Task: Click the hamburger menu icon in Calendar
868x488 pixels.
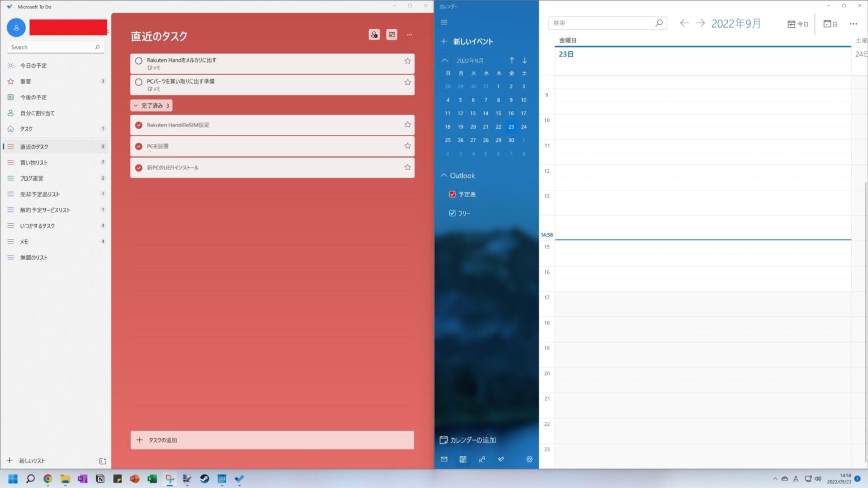Action: (x=444, y=22)
